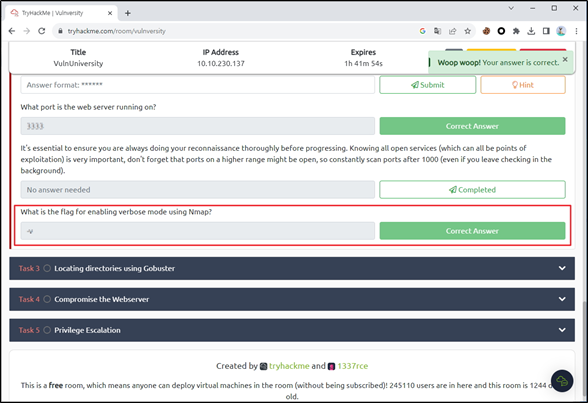Open the 1337rce creator profile link

point(352,366)
